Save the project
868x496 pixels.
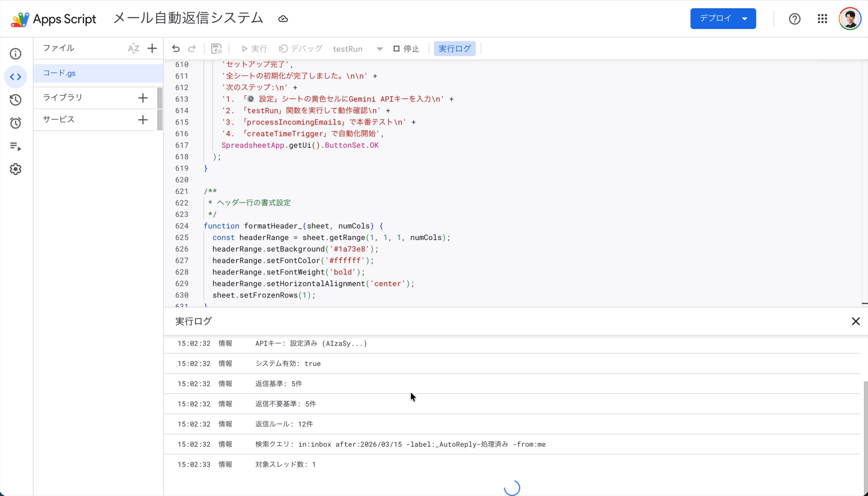click(217, 48)
